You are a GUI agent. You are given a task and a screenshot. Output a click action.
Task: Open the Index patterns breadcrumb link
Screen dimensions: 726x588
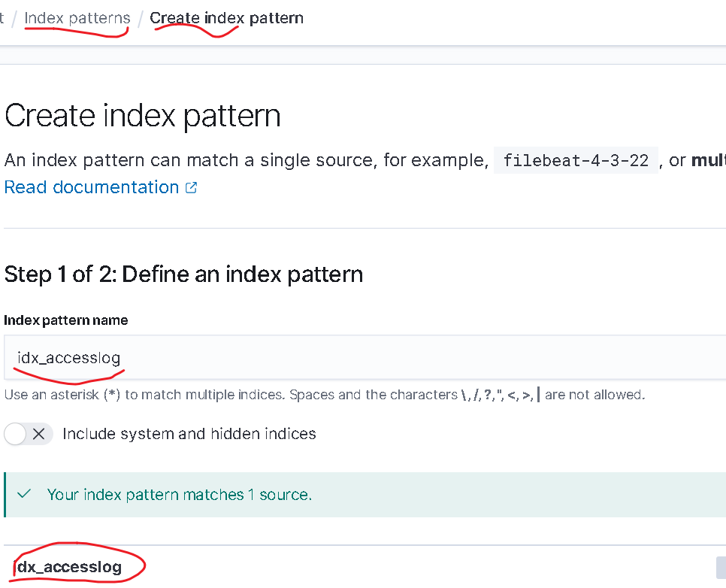click(x=77, y=18)
